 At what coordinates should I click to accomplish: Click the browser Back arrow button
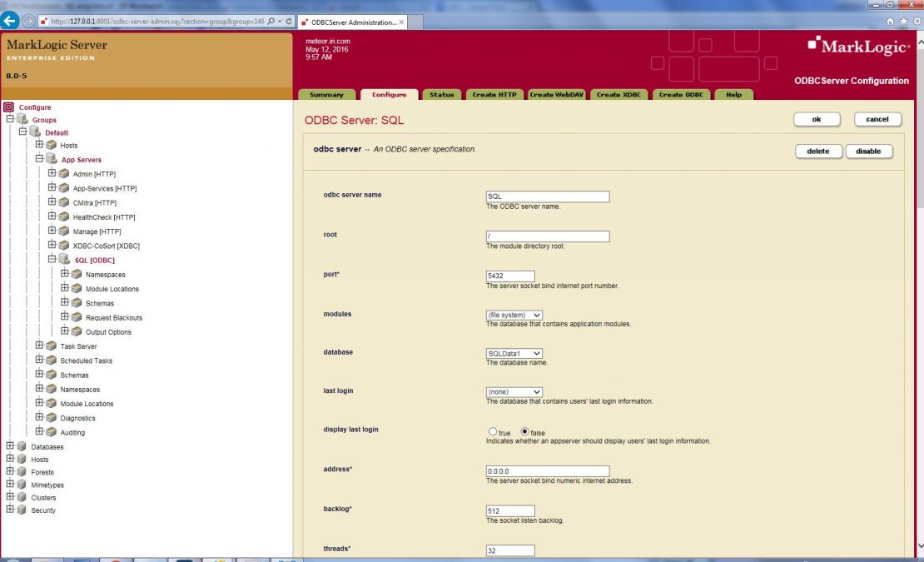point(9,21)
